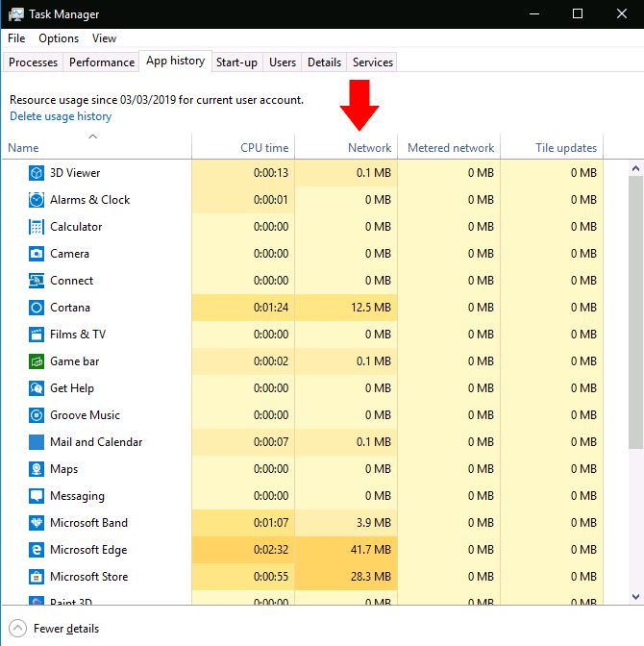
Task: Click the Game bar app icon
Action: click(x=37, y=361)
